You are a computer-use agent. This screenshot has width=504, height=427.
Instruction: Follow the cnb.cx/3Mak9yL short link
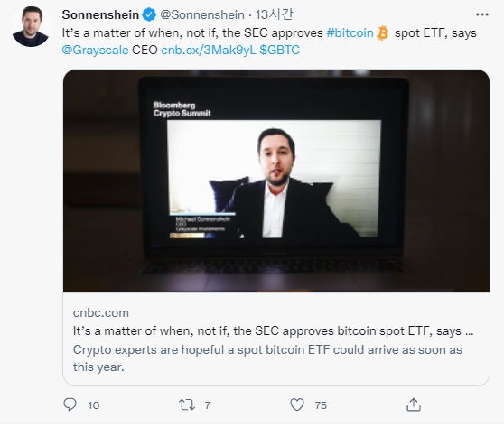point(209,51)
